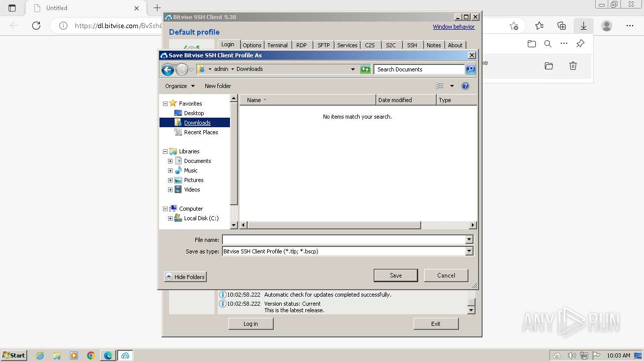Open downloads folder in Edge panel
Screen dimensions: 644x362
click(x=532, y=44)
